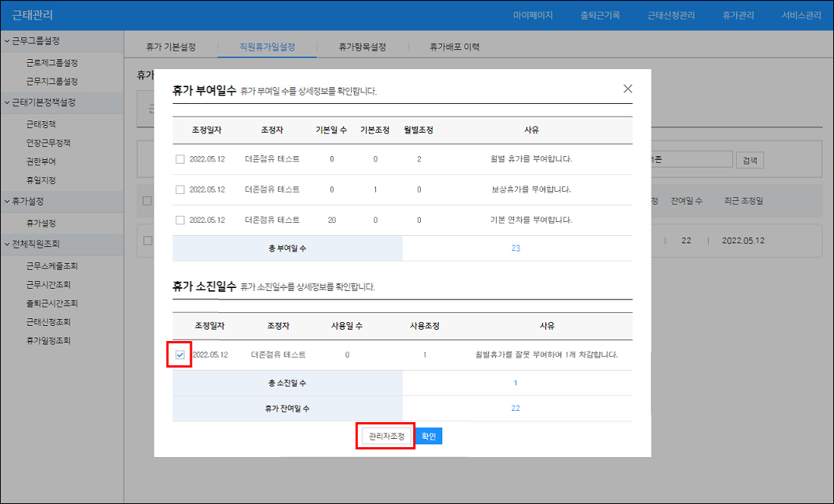Tick the 기본 연차를 부여합니다 row checkbox

(x=180, y=220)
